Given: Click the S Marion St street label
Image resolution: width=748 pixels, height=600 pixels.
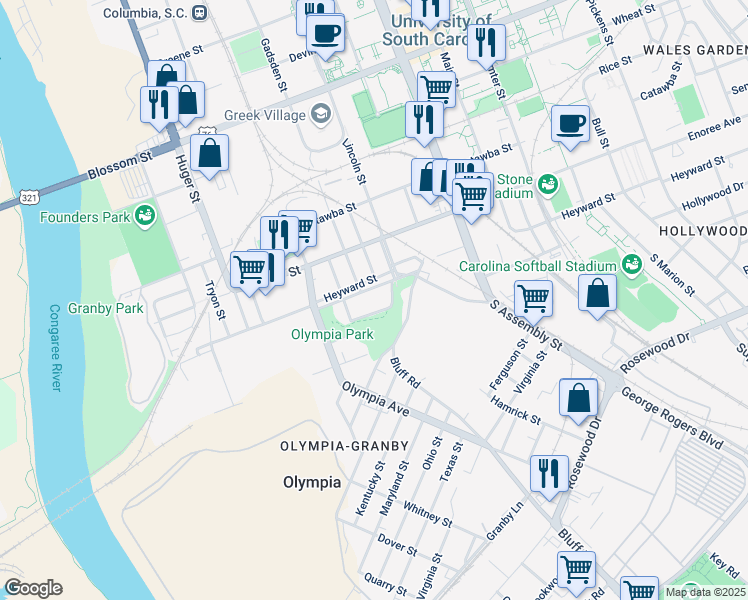Looking at the screenshot, I should [672, 275].
